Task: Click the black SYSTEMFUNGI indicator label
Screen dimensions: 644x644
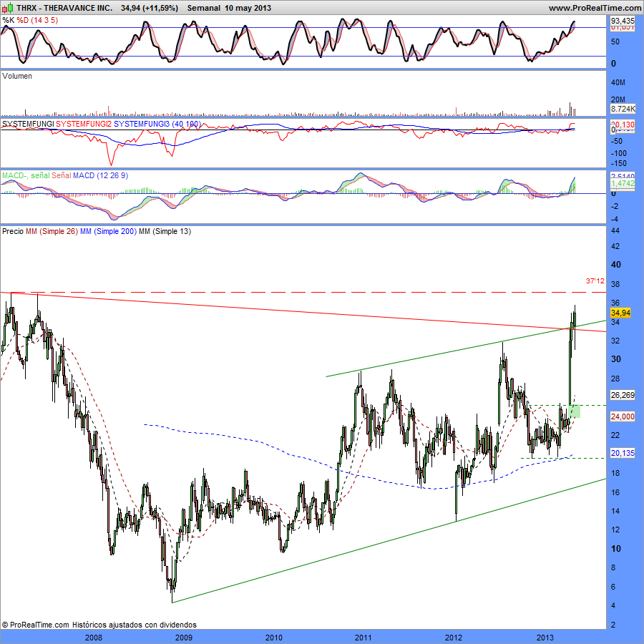Action: [x=28, y=124]
